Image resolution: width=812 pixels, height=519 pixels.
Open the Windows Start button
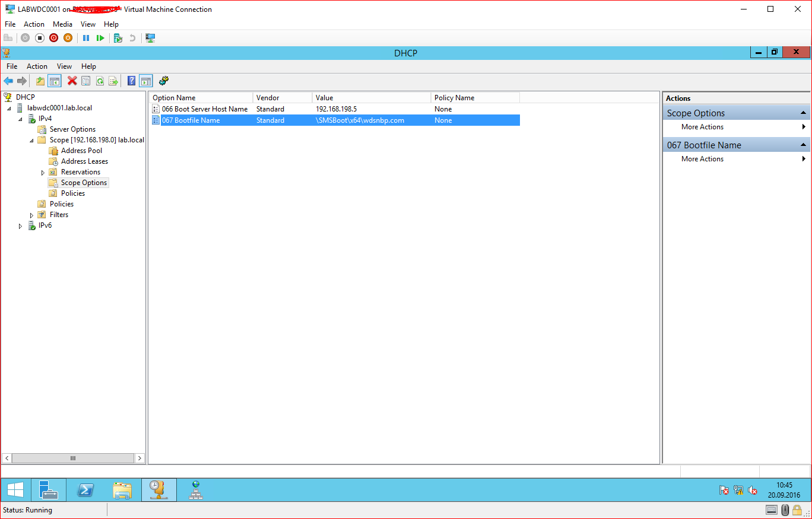pos(15,490)
